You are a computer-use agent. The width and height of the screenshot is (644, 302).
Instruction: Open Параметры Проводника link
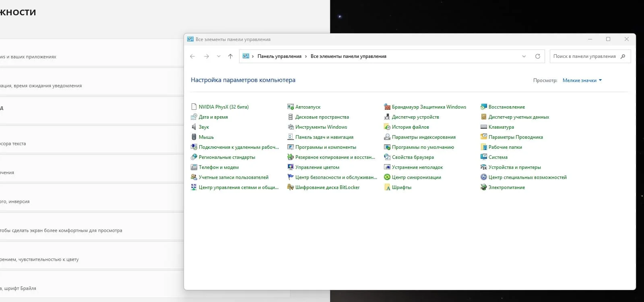pos(516,137)
